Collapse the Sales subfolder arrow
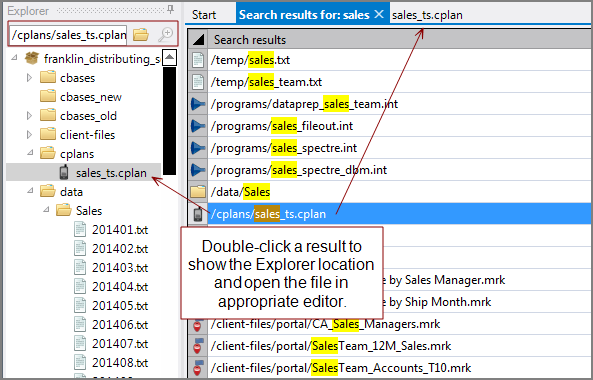 tap(46, 209)
